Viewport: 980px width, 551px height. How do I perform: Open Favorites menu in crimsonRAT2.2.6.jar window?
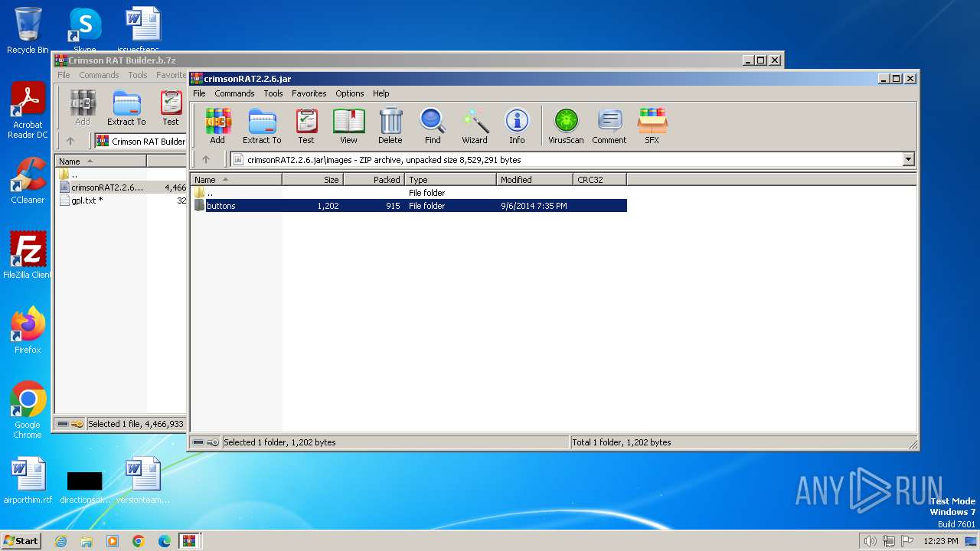(x=309, y=93)
